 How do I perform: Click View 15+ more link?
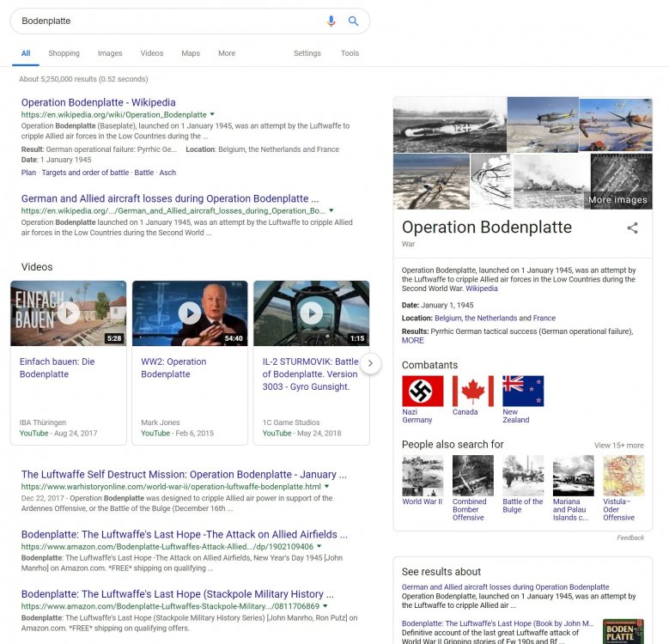[618, 446]
